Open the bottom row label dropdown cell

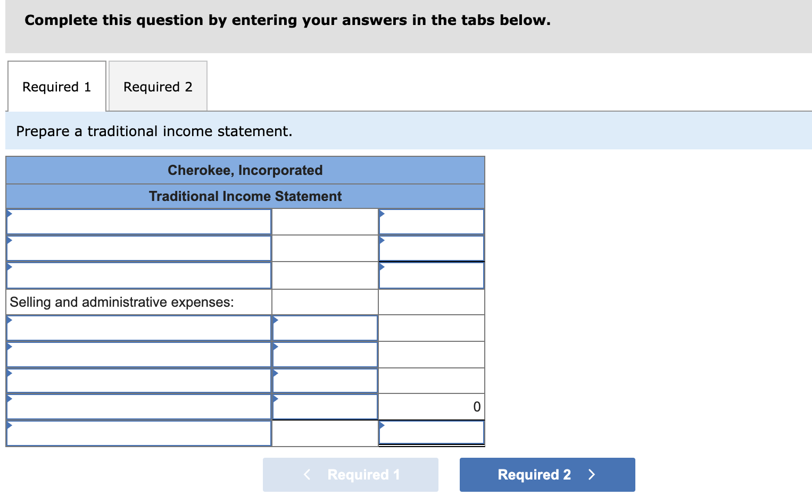coord(138,433)
